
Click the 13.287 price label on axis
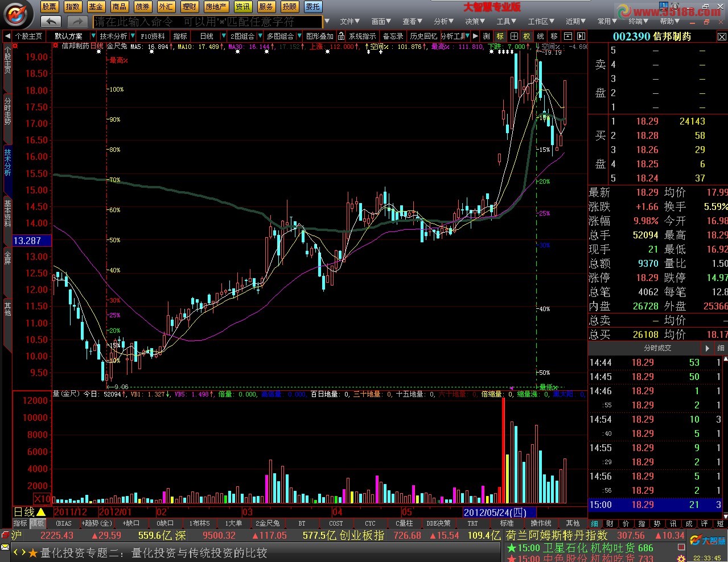[31, 241]
